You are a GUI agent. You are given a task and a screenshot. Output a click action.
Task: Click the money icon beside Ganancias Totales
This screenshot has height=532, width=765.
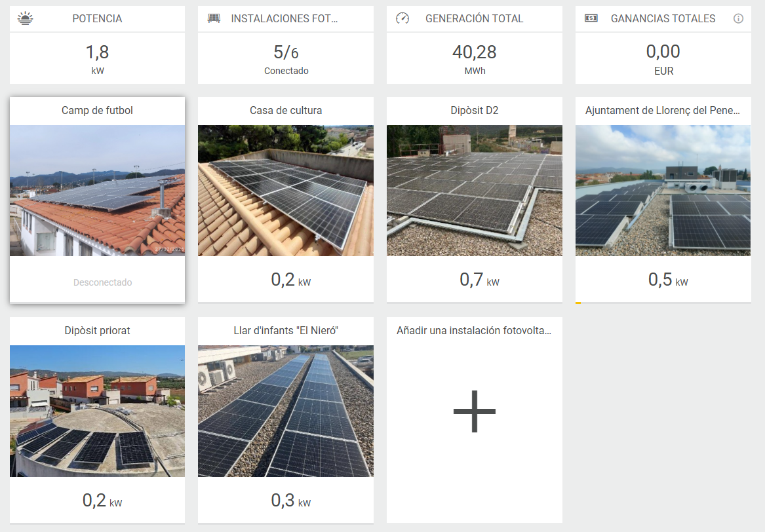[591, 18]
